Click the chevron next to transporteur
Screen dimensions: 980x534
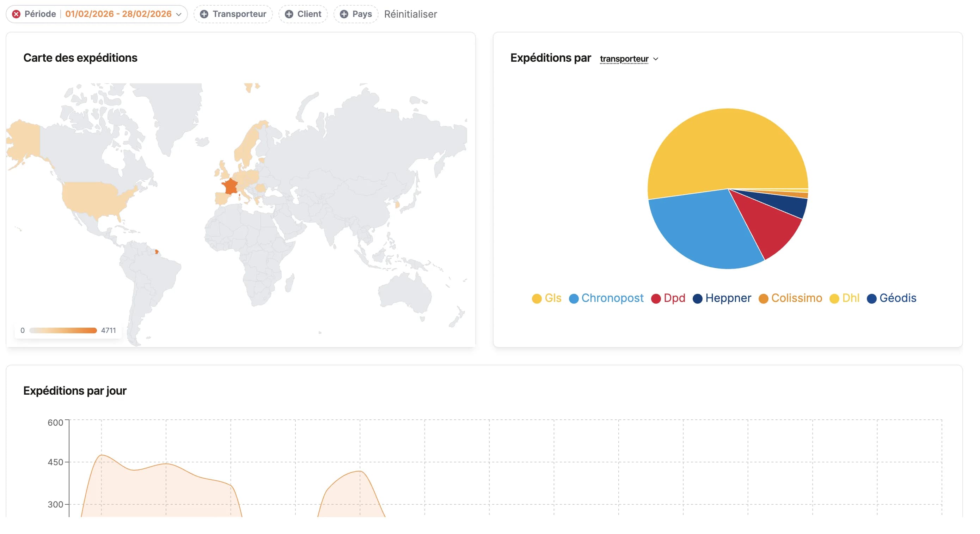[655, 59]
